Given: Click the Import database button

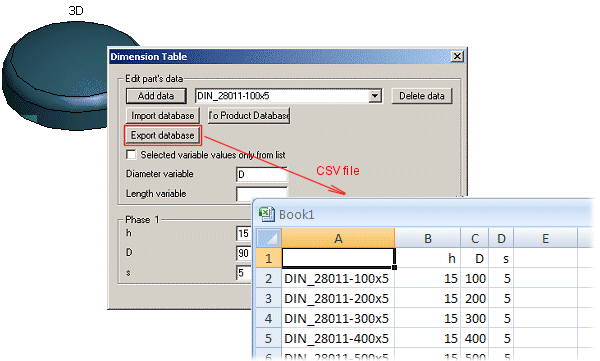Looking at the screenshot, I should coord(163,116).
